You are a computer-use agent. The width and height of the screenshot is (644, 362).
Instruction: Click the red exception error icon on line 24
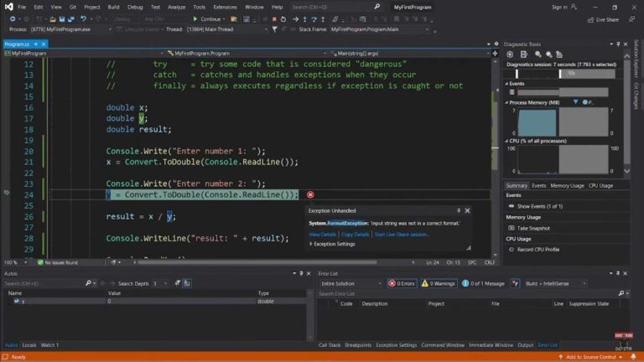(x=310, y=194)
